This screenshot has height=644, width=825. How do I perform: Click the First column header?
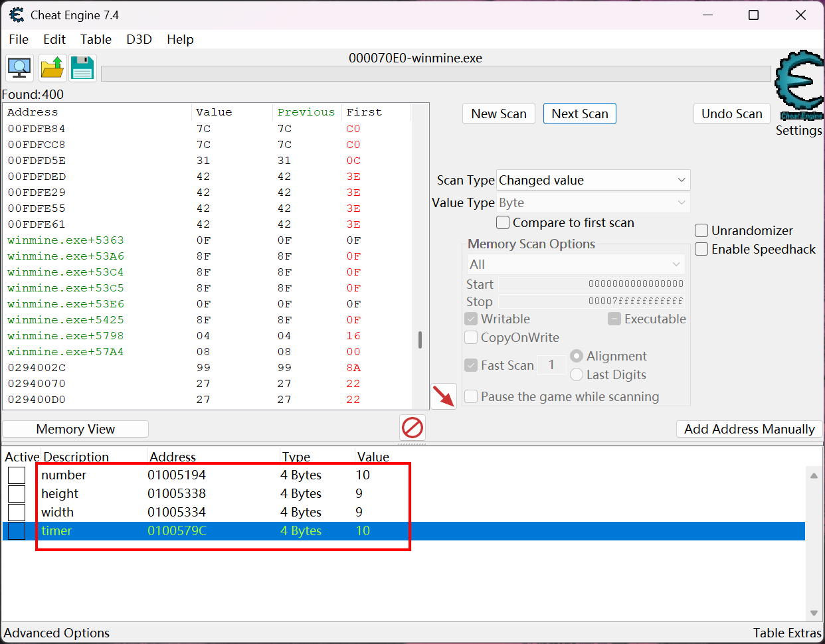pos(377,112)
